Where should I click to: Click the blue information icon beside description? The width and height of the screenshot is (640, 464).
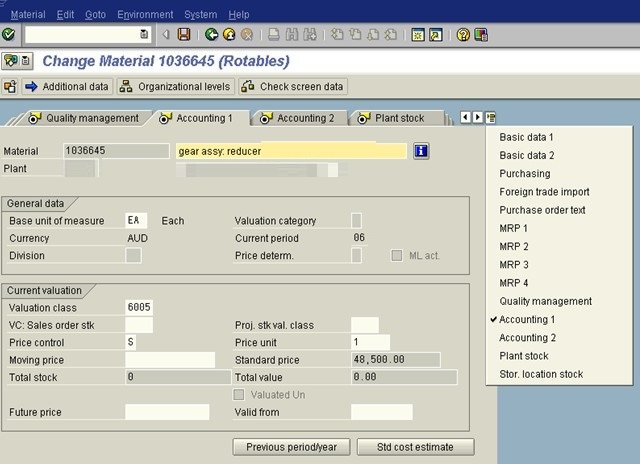coord(421,151)
